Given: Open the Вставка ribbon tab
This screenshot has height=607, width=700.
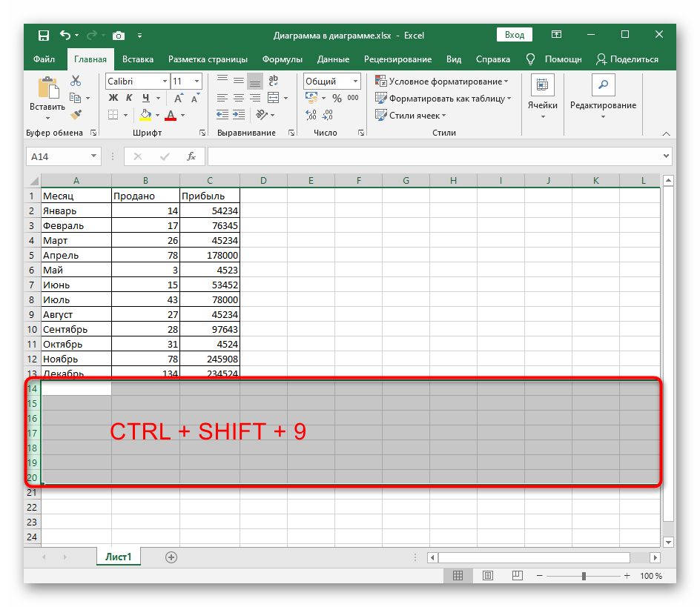Looking at the screenshot, I should coord(138,59).
